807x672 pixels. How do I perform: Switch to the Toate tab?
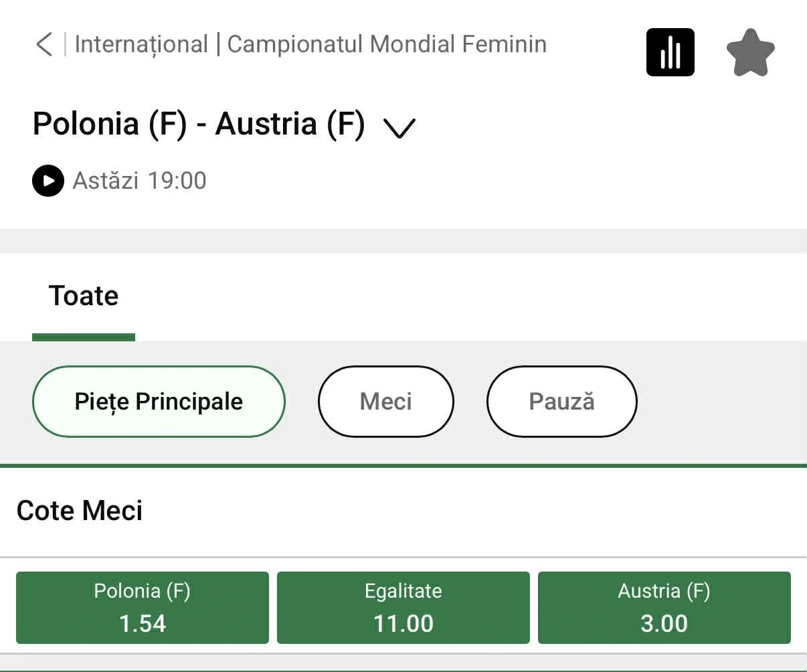pos(84,296)
